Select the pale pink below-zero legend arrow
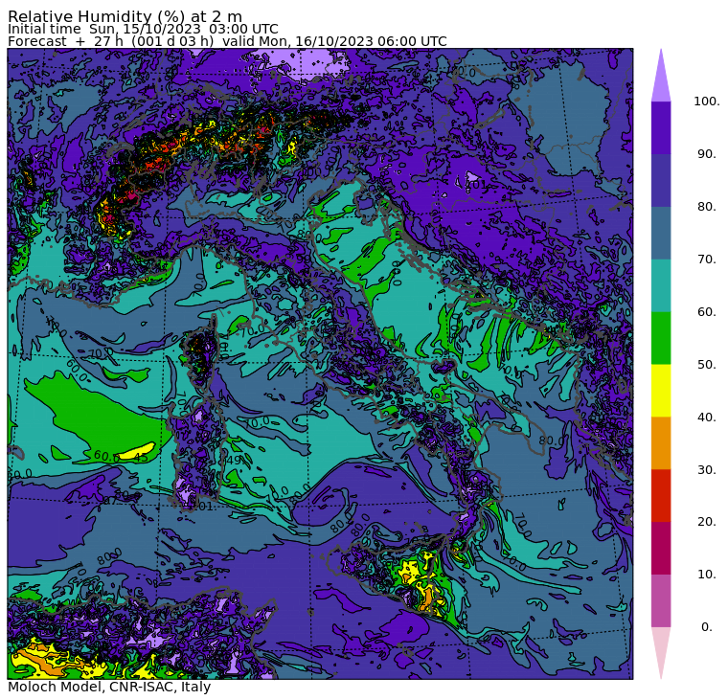 (x=661, y=647)
